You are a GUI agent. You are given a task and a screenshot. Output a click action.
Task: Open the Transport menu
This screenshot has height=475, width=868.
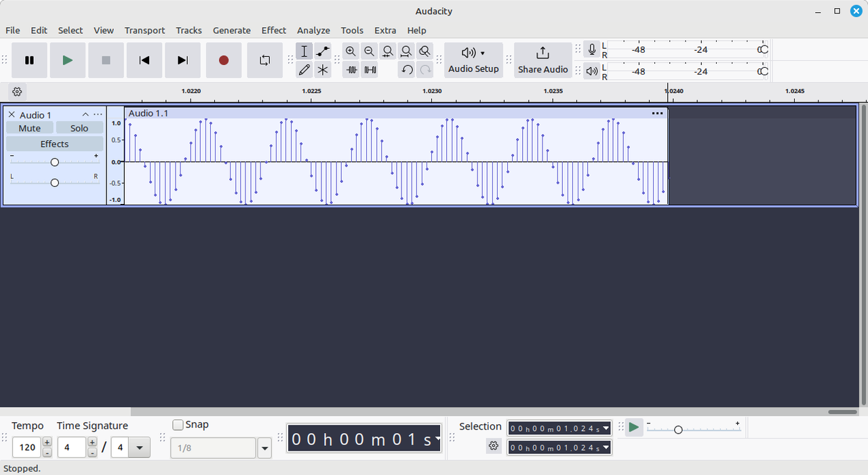click(x=144, y=30)
